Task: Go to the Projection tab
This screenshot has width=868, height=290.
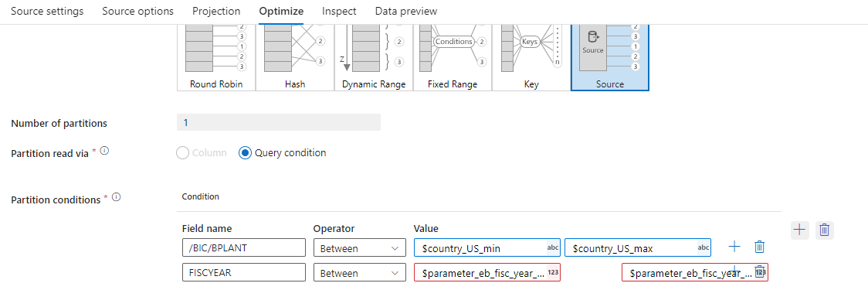Action: pyautogui.click(x=216, y=11)
